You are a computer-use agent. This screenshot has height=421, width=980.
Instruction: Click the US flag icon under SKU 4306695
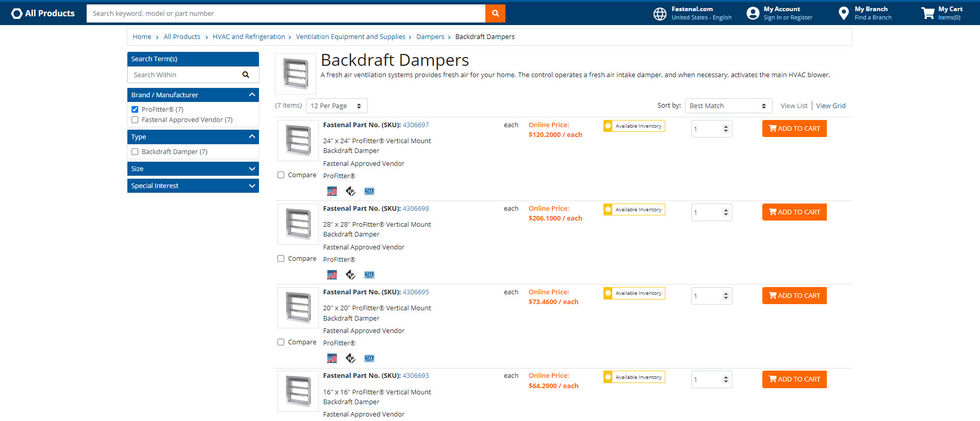pos(332,359)
